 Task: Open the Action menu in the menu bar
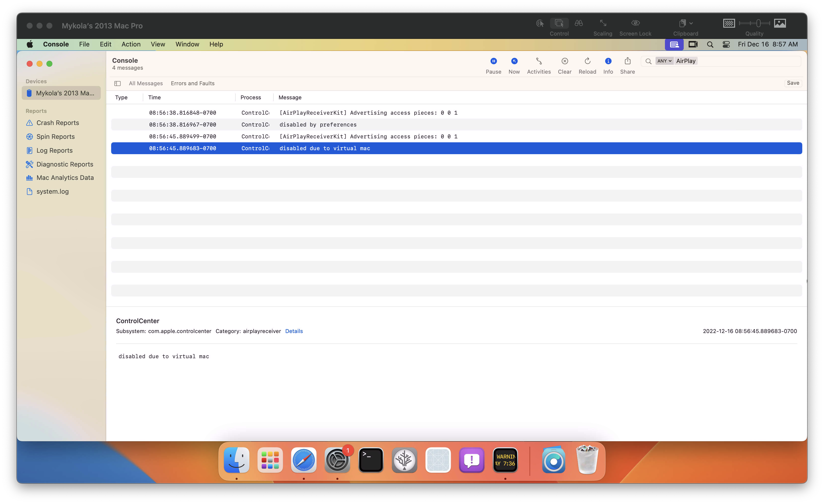[x=131, y=44]
